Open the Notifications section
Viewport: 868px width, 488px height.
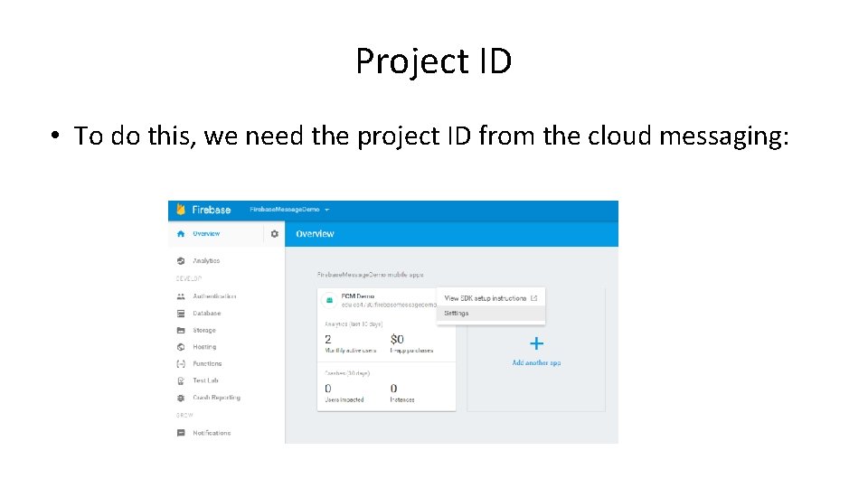[x=212, y=433]
